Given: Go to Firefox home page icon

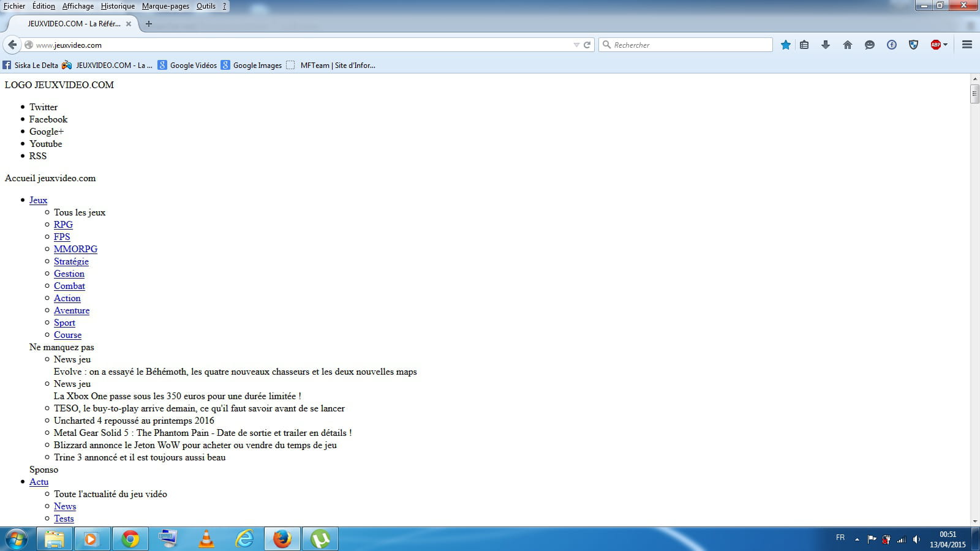Looking at the screenshot, I should (x=848, y=45).
